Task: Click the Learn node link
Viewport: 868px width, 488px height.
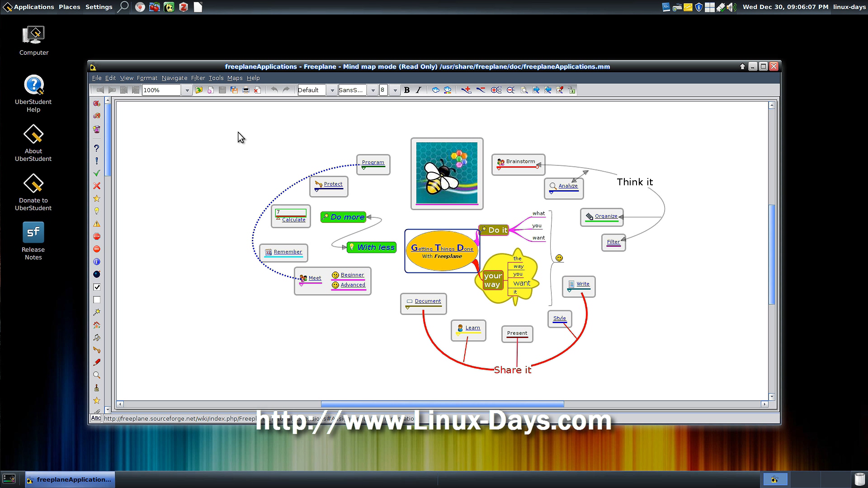Action: (x=472, y=328)
